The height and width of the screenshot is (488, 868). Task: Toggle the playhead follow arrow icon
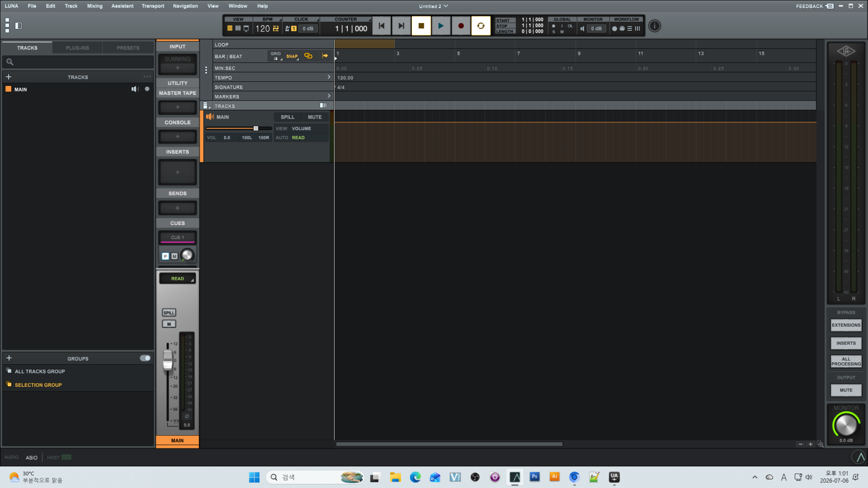pyautogui.click(x=325, y=56)
